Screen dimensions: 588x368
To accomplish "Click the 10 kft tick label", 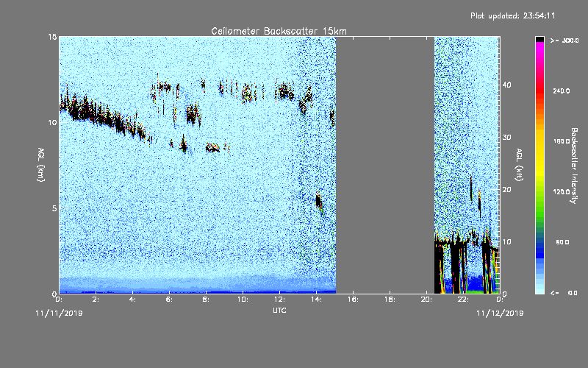I will [506, 242].
